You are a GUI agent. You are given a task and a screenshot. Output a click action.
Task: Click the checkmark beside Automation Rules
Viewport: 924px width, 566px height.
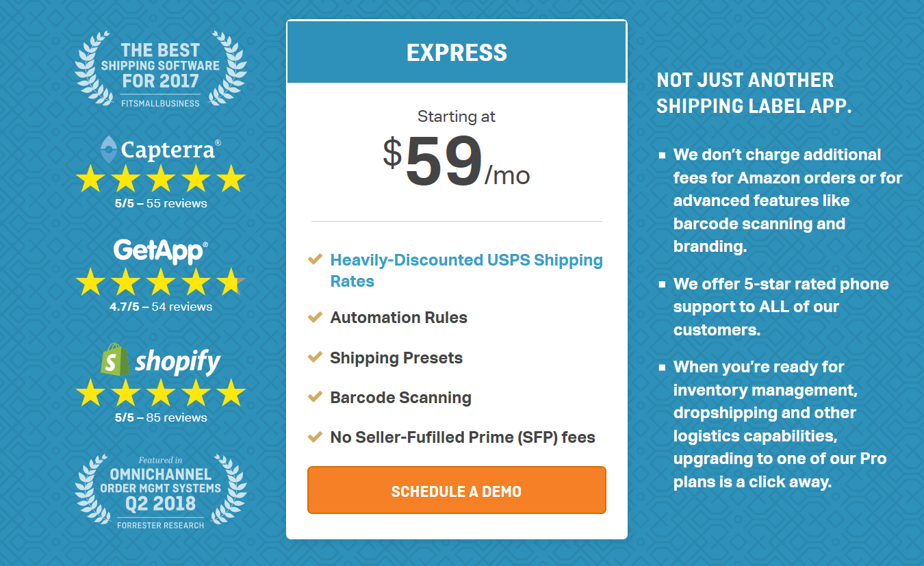(315, 317)
